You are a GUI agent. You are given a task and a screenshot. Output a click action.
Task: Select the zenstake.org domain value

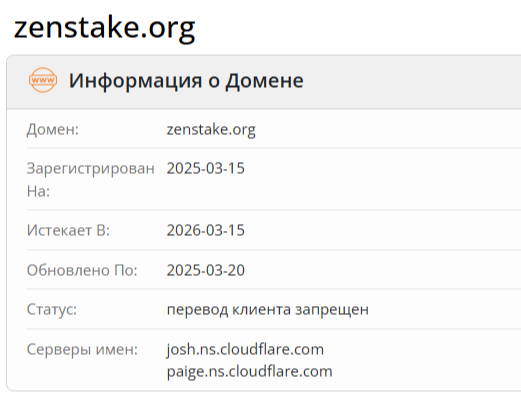(x=211, y=129)
